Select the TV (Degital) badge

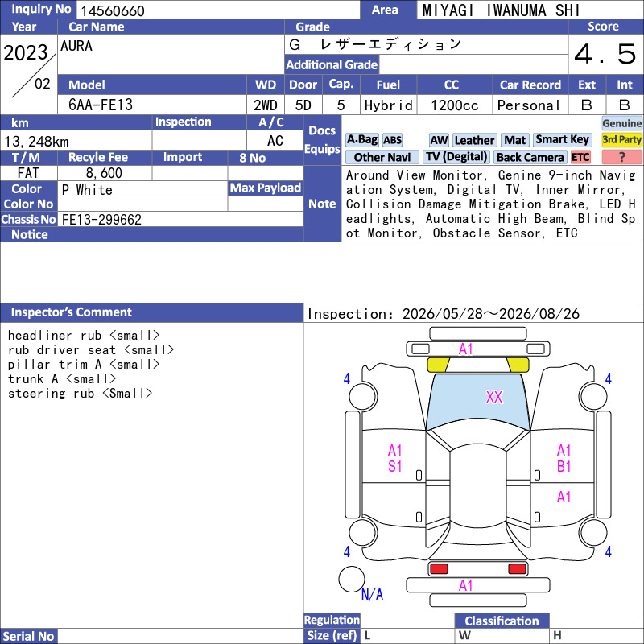(x=456, y=157)
